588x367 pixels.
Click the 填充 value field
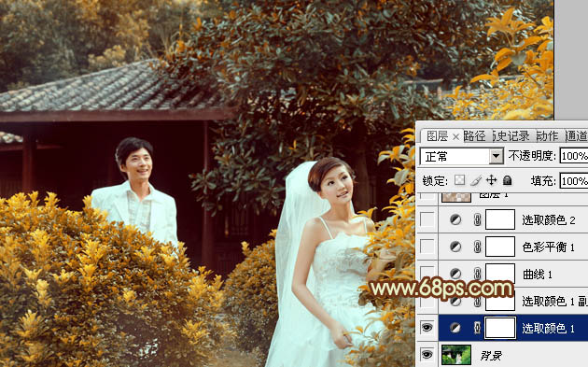[574, 181]
